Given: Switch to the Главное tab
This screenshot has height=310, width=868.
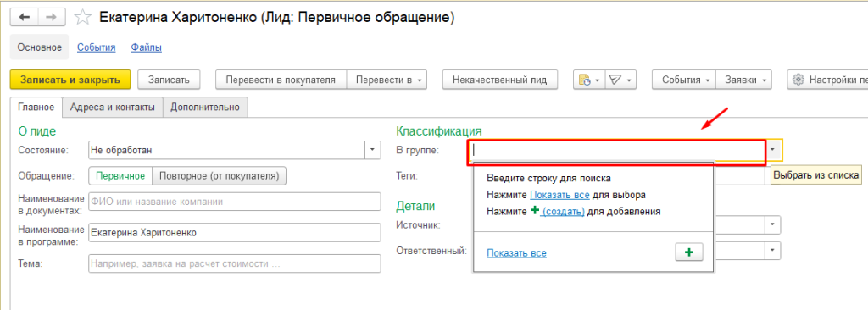Looking at the screenshot, I should coord(36,108).
